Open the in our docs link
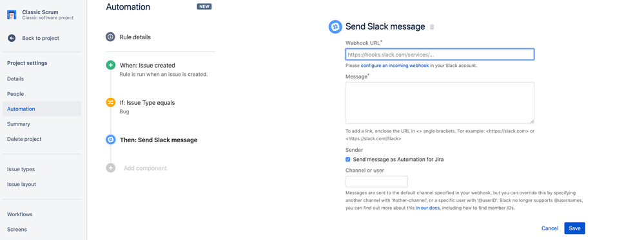This screenshot has height=240, width=644. (x=427, y=208)
